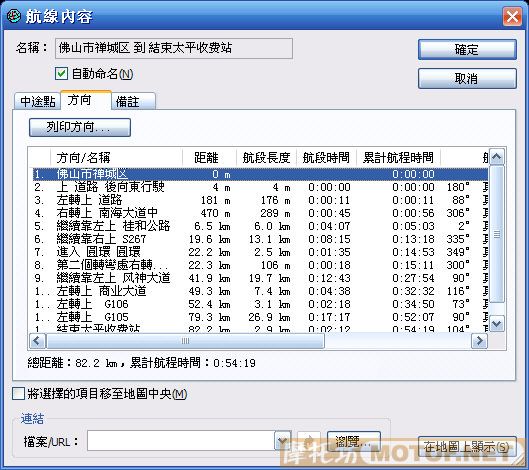Viewport: 529px width, 470px height.
Task: Select row 繼續靠右上 S267
Action: point(260,239)
